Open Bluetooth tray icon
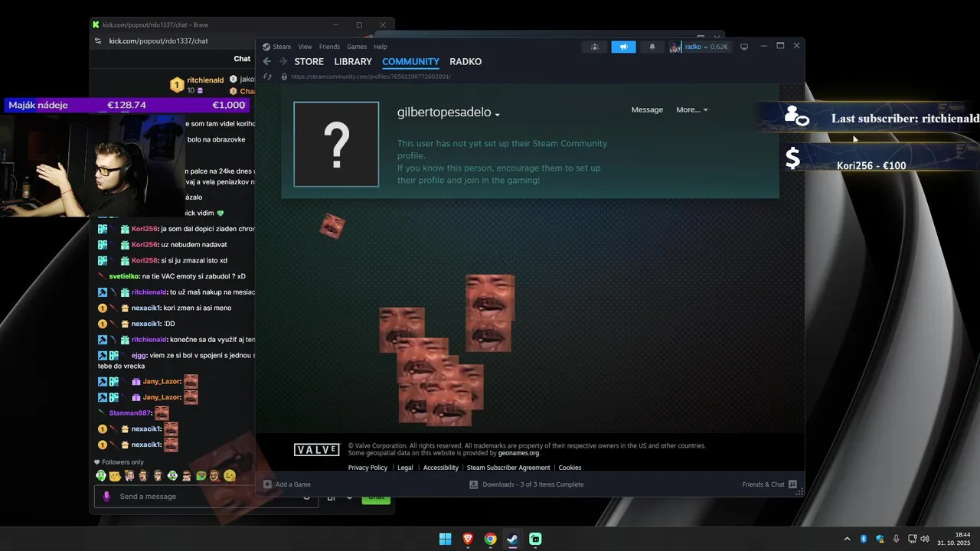 864,539
